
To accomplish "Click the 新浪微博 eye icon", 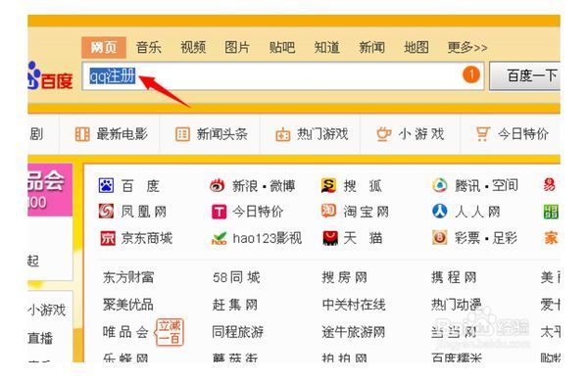I will [x=218, y=185].
